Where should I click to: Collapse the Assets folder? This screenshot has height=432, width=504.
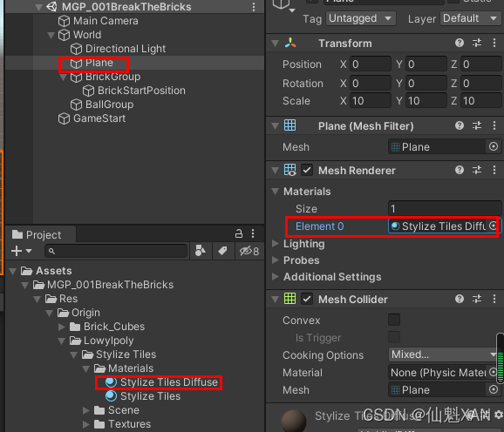(13, 271)
